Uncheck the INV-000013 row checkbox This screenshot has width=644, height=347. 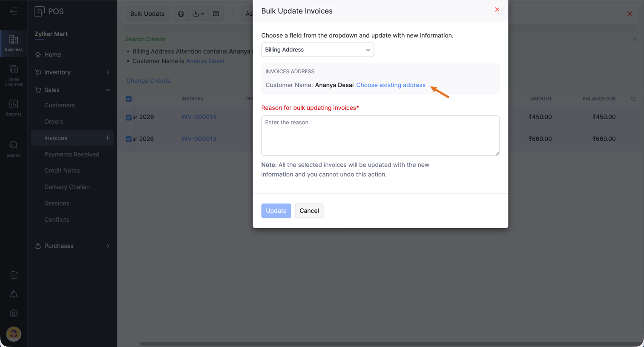129,139
